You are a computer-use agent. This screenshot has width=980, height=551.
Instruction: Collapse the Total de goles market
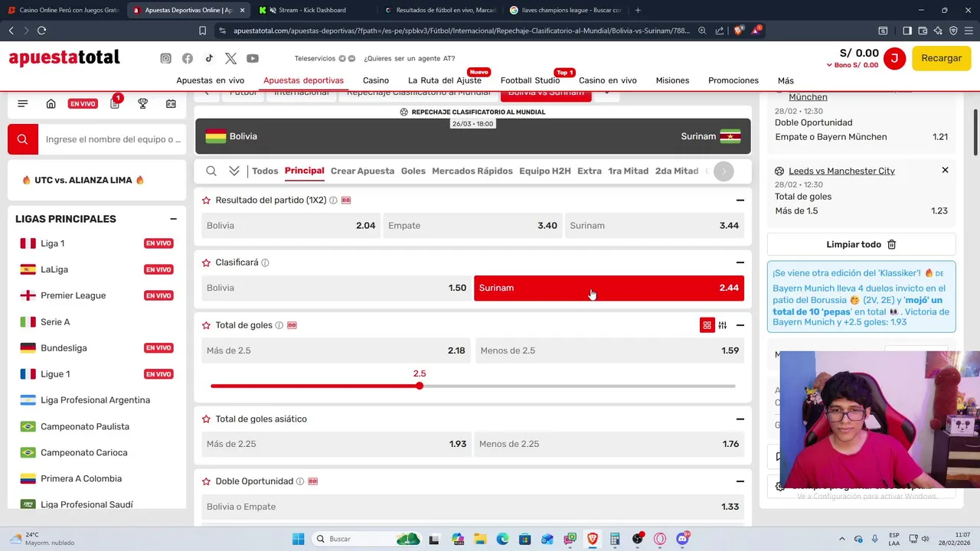740,325
